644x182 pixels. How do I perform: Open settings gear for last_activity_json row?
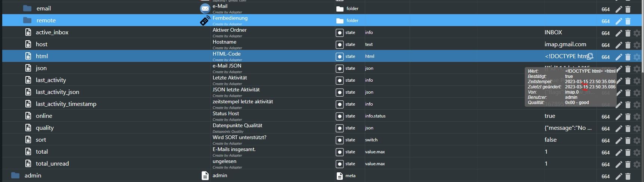point(637,93)
